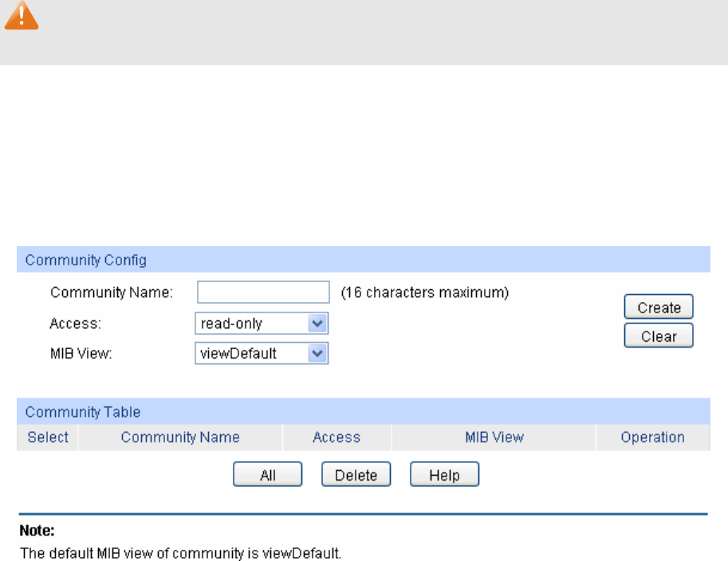Click the Community Config section title
Screen dimensions: 728x561
tap(86, 261)
